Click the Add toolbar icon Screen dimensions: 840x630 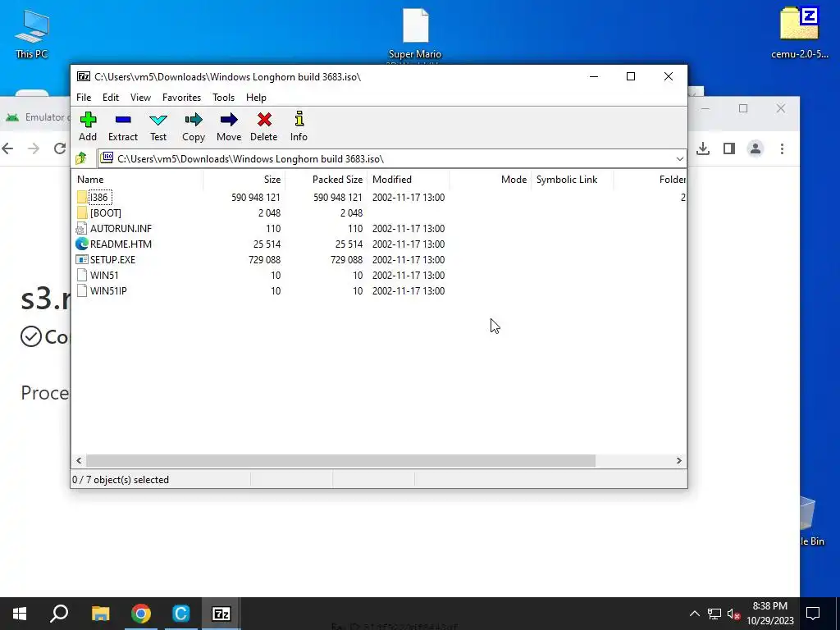[x=88, y=120]
